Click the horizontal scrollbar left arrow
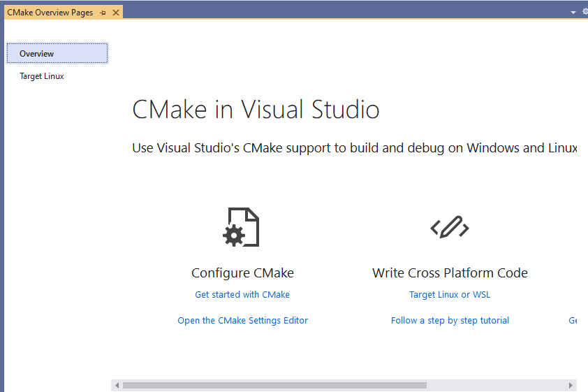Screen dimensions: 588x392 tap(117, 385)
